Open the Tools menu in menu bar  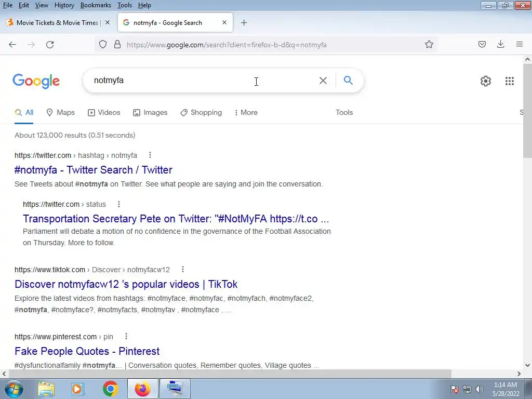[125, 5]
